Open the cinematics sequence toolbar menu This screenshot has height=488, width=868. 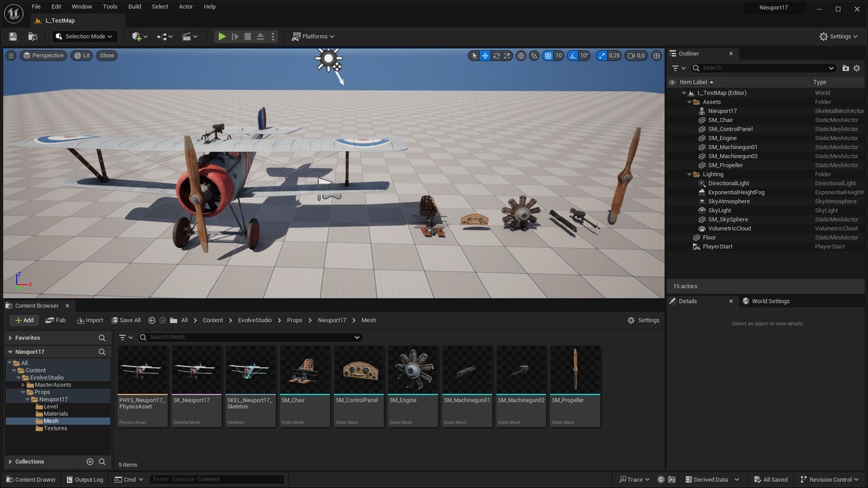(x=190, y=37)
